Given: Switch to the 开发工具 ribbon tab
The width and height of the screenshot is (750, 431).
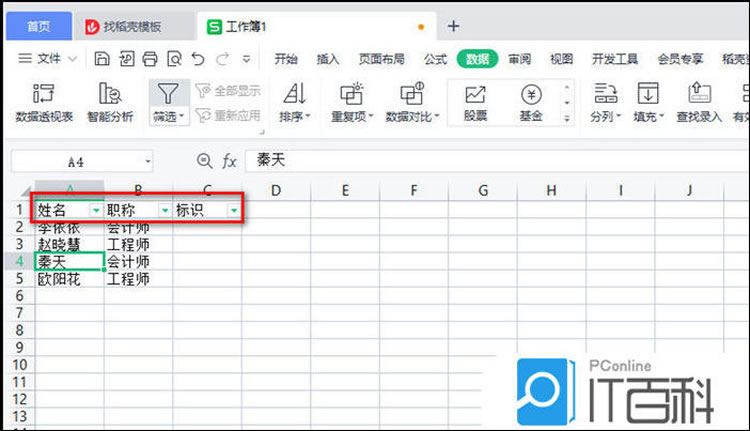Looking at the screenshot, I should point(615,59).
